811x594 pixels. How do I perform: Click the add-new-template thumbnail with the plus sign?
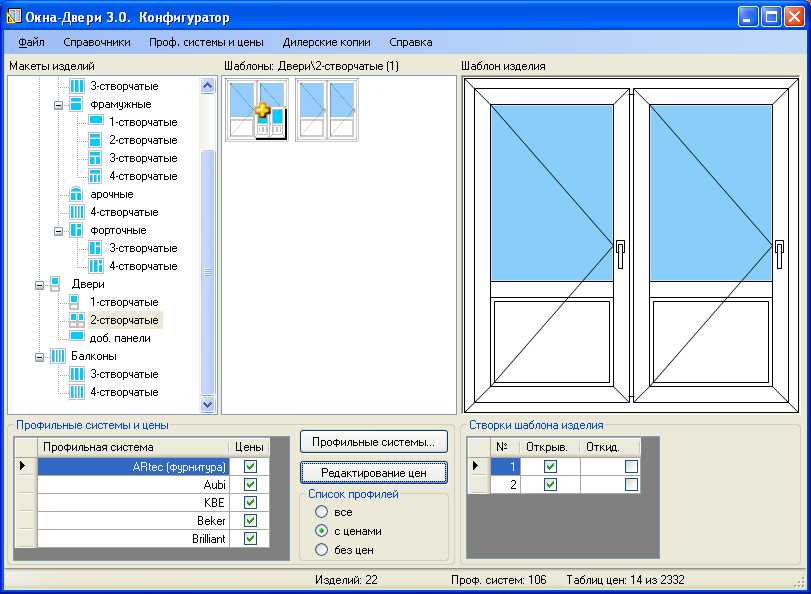tap(257, 110)
